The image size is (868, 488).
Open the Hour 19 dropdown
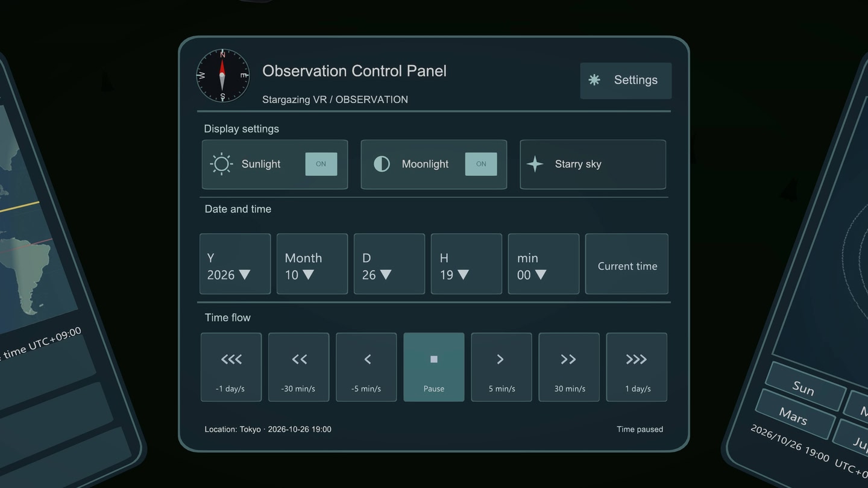click(x=467, y=264)
